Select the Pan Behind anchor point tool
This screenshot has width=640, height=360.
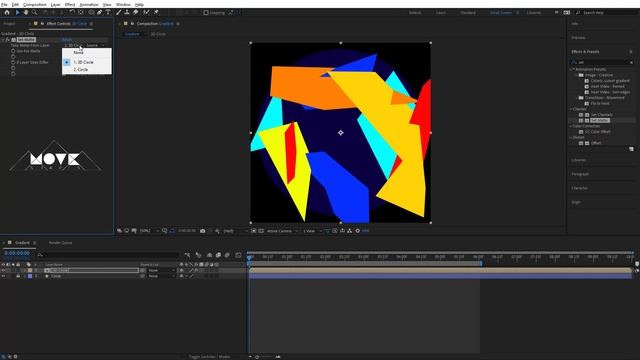[x=81, y=13]
